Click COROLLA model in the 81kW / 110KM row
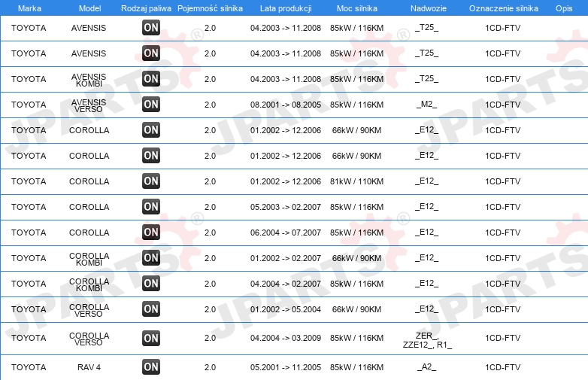Viewport: 588px width, 380px height. pyautogui.click(x=89, y=181)
